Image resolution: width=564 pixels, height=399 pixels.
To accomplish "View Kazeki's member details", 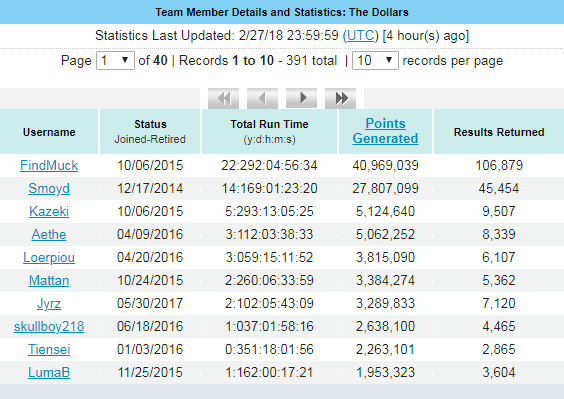I will click(49, 212).
